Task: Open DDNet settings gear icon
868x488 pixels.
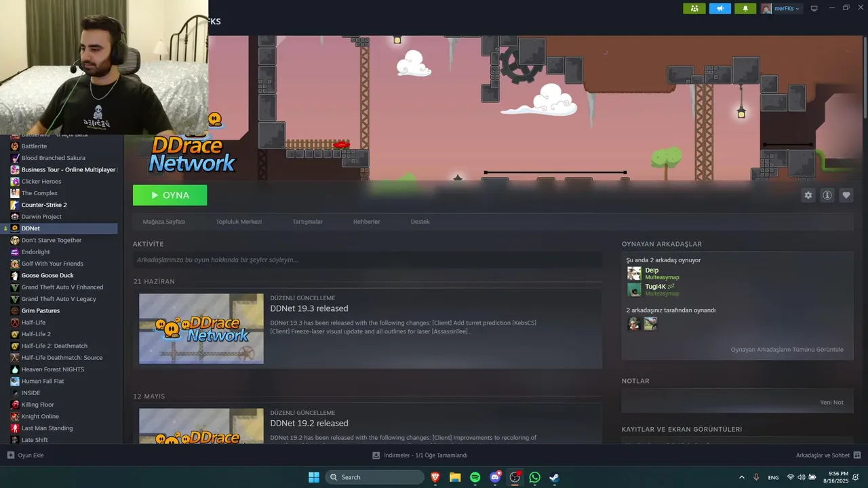Action: (808, 195)
